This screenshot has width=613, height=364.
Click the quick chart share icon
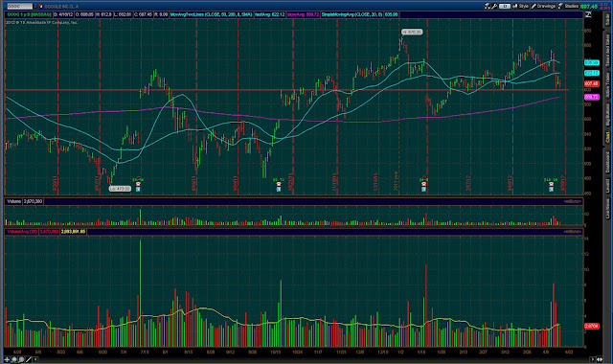488,6
